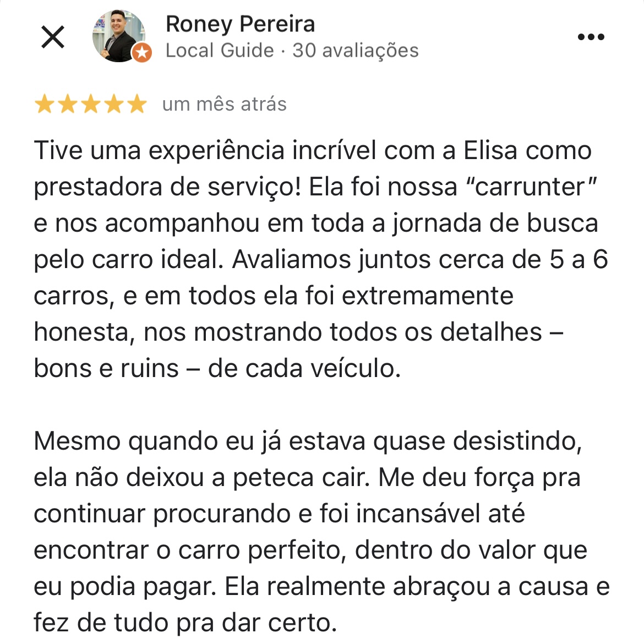Tap the orange Local Guide star badge
The image size is (644, 644).
tap(141, 53)
